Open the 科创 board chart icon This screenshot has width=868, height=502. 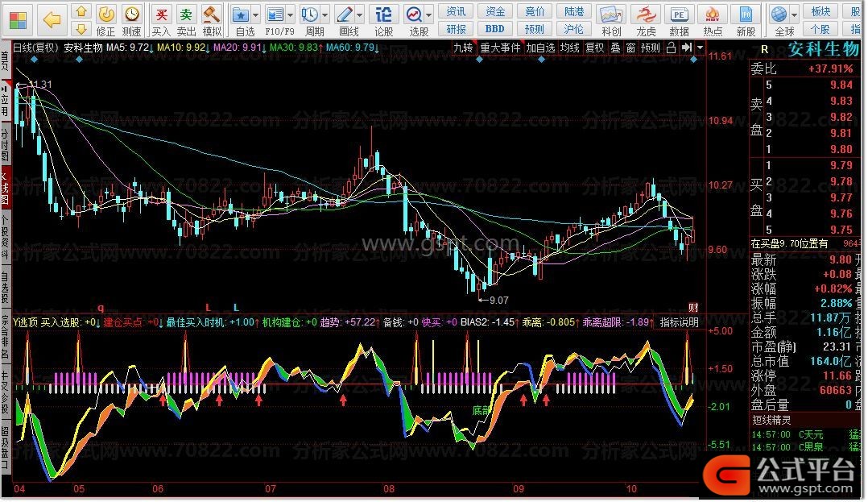point(611,15)
